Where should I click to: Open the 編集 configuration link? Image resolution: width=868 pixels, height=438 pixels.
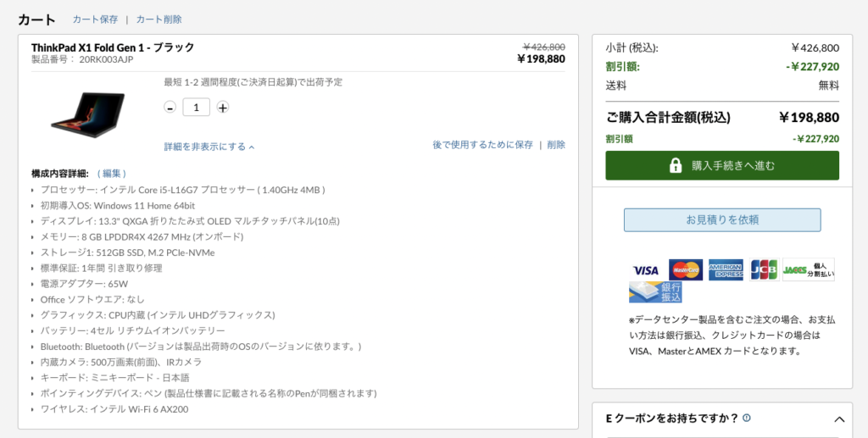click(114, 174)
